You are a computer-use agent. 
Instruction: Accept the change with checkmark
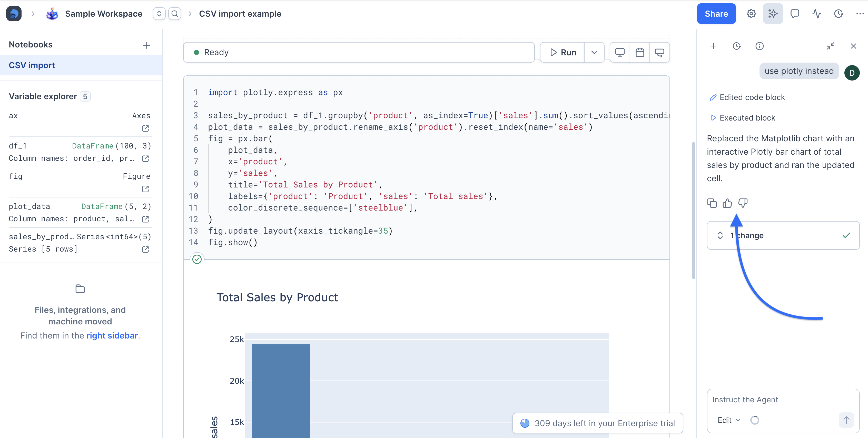pos(846,235)
